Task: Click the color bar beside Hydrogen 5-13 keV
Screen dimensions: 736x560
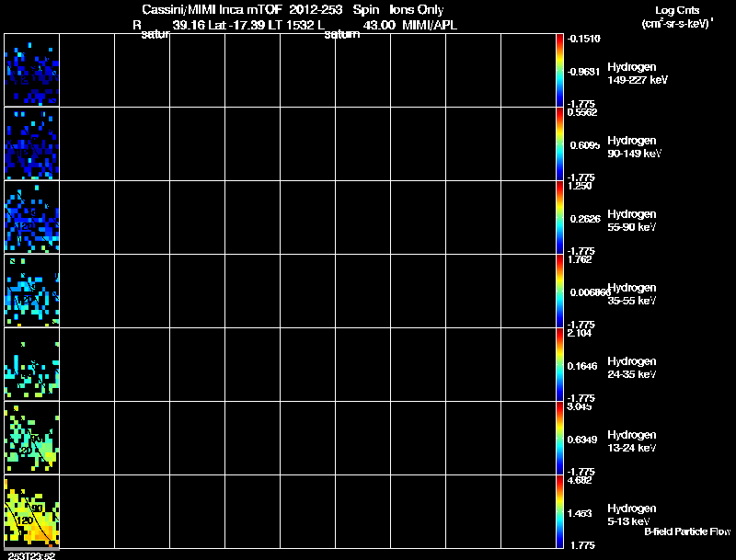Action: 559,511
